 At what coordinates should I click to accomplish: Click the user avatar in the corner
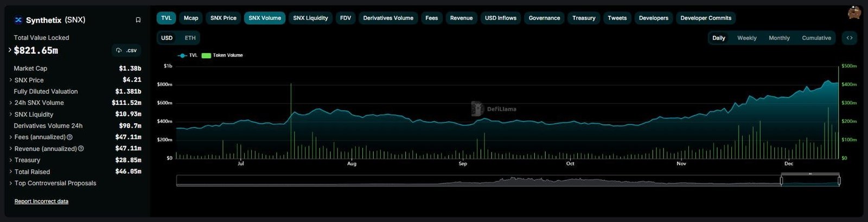(854, 12)
